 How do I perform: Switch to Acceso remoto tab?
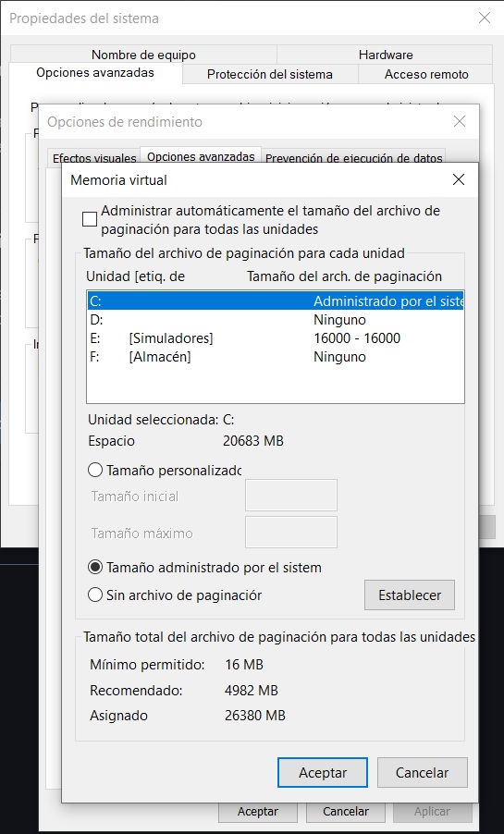tap(426, 75)
